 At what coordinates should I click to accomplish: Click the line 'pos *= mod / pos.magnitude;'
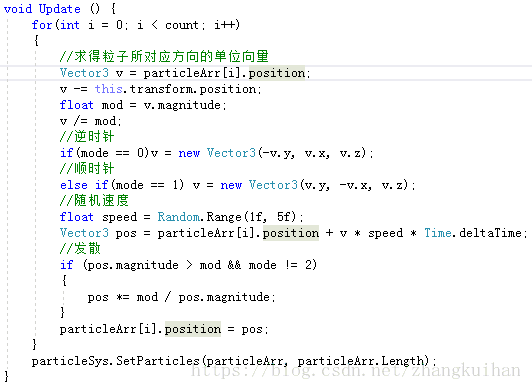coord(182,297)
